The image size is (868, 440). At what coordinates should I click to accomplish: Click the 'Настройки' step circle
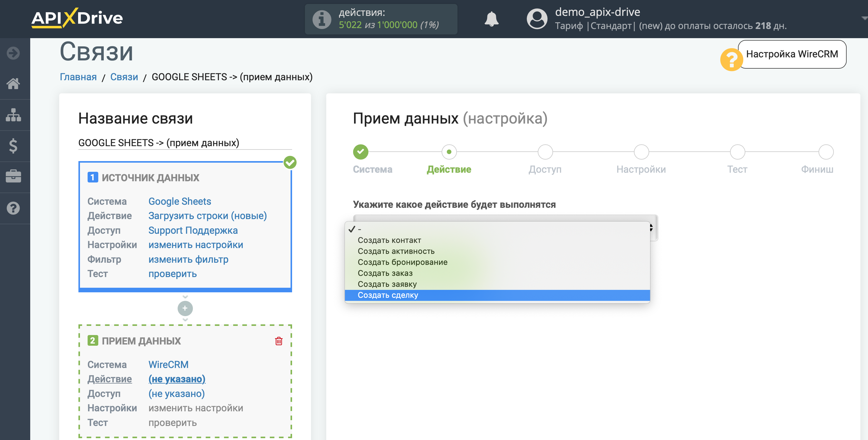(x=641, y=152)
